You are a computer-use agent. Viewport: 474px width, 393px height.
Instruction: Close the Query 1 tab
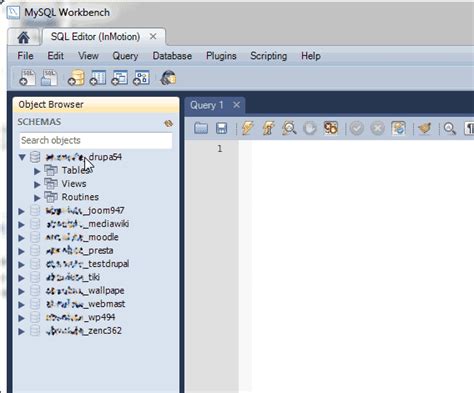(237, 105)
